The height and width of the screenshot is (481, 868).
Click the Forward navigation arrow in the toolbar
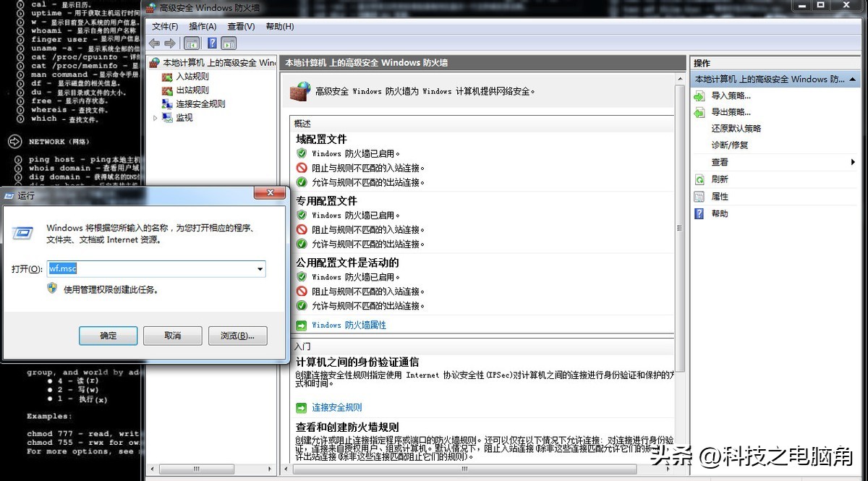click(171, 42)
